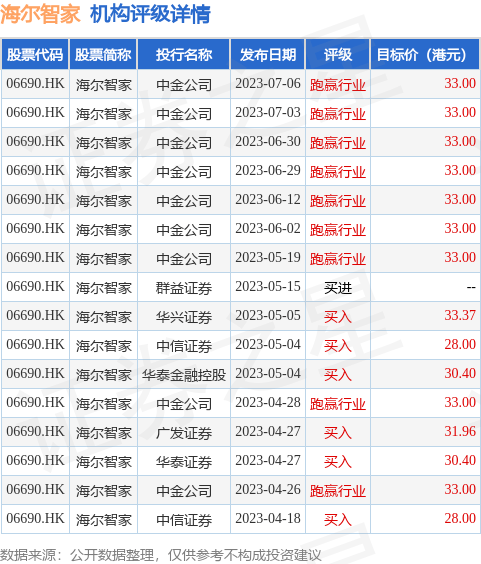
Task: Click the 海尔智家 title text
Action: 40,14
